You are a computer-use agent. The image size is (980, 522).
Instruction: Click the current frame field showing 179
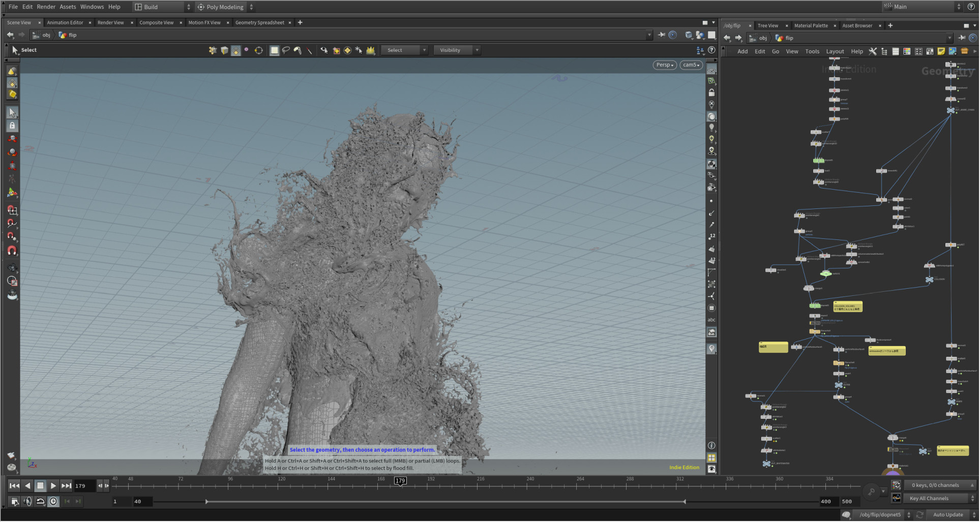pos(84,486)
